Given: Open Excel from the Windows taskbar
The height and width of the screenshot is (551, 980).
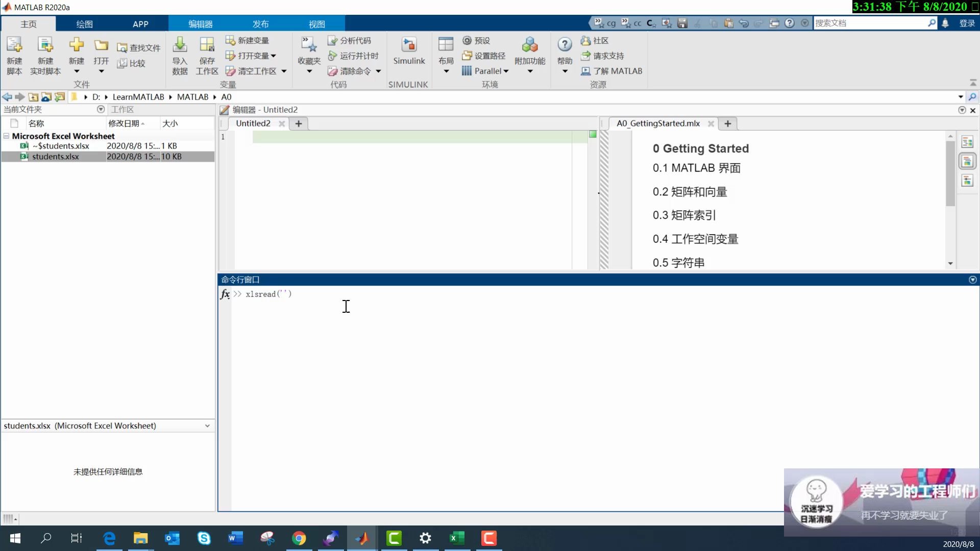Looking at the screenshot, I should [457, 538].
